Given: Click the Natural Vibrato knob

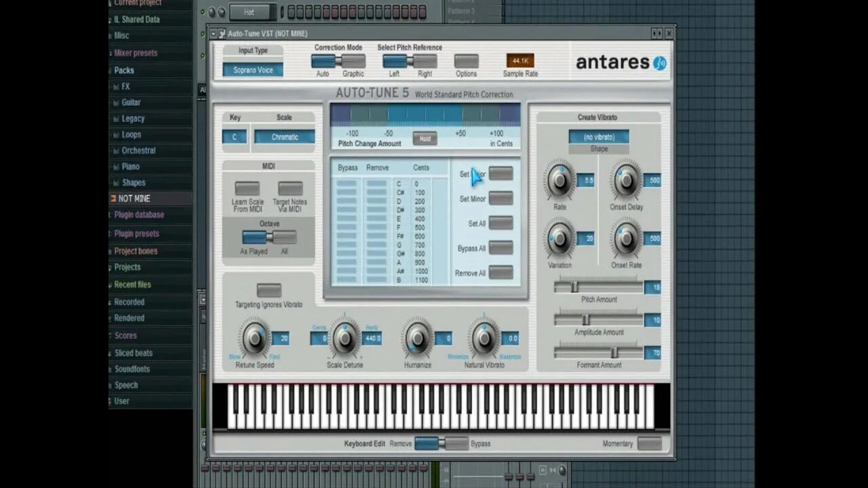Looking at the screenshot, I should [x=484, y=338].
